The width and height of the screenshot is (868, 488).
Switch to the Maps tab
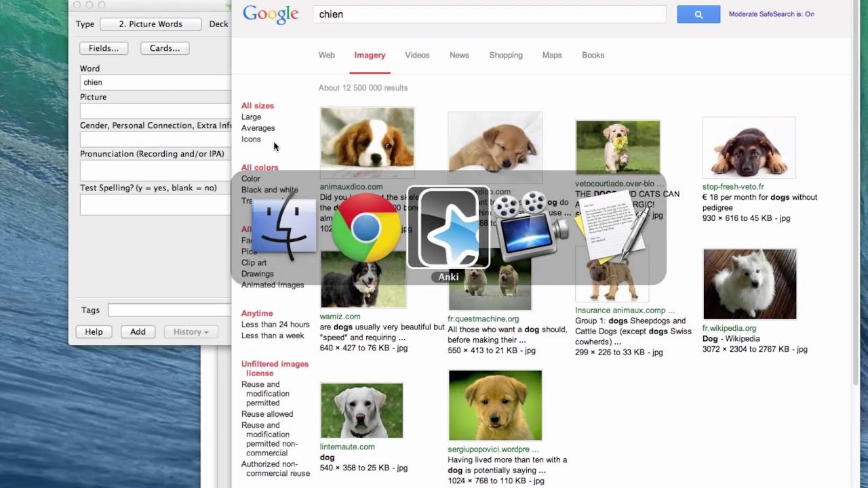click(552, 55)
